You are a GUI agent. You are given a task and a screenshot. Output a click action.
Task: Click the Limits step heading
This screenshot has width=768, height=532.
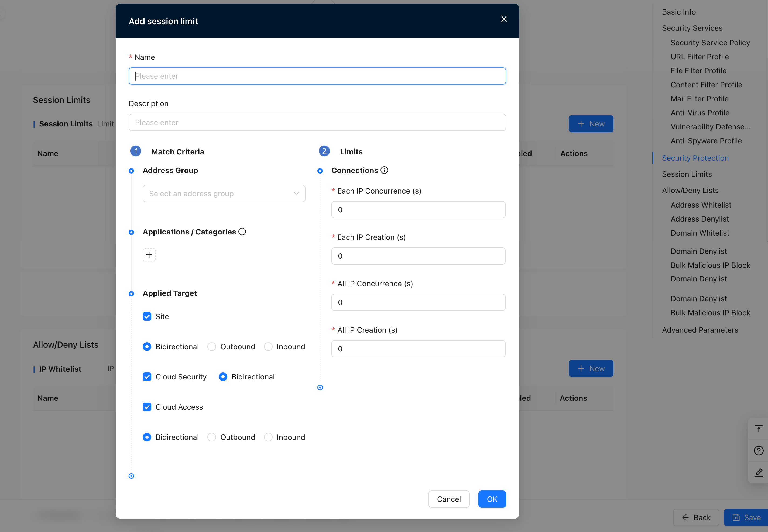(x=351, y=152)
